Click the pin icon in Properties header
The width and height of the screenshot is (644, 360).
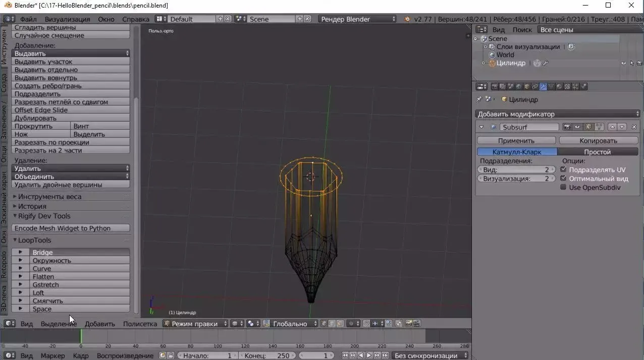tap(479, 99)
